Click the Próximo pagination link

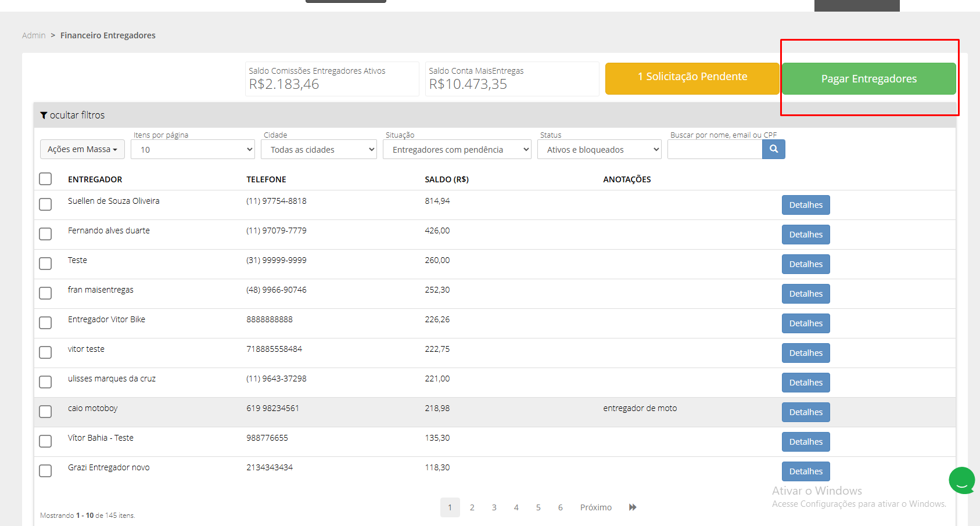[x=596, y=507]
